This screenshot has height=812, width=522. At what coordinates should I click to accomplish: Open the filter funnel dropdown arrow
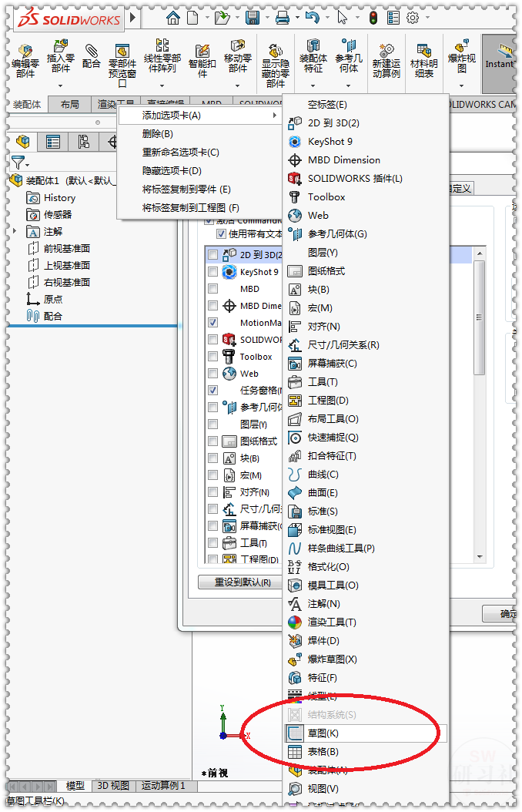tap(28, 166)
